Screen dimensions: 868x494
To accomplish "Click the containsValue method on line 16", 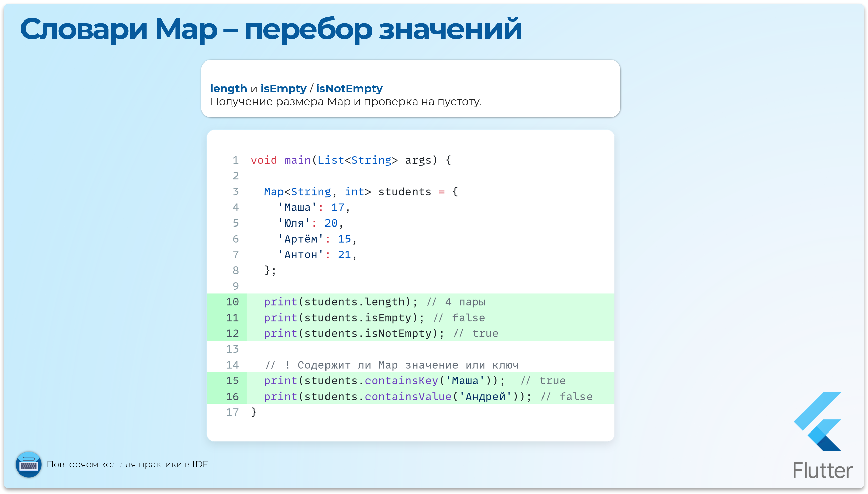I will pos(409,396).
